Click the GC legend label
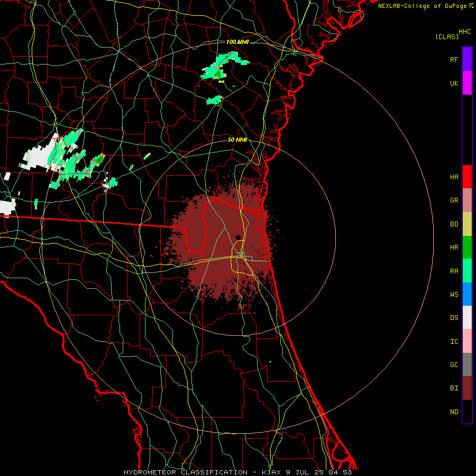Screen dimensions: 476x476 [454, 365]
